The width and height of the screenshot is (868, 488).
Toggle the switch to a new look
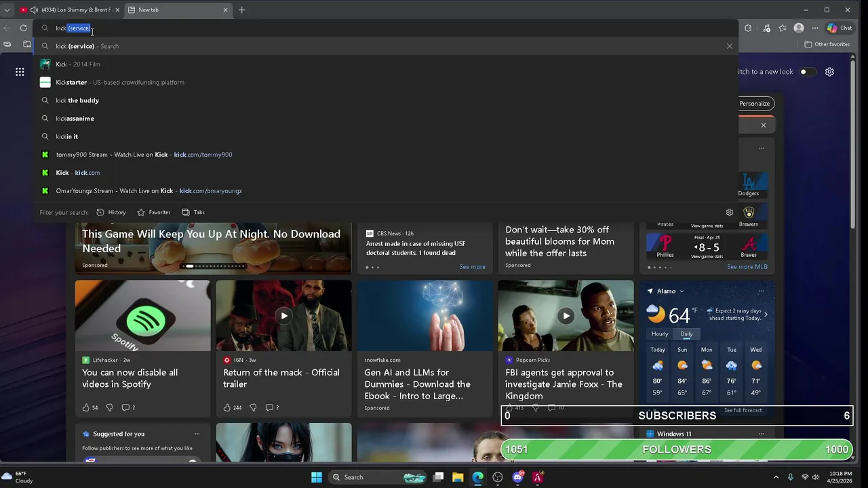coord(807,72)
